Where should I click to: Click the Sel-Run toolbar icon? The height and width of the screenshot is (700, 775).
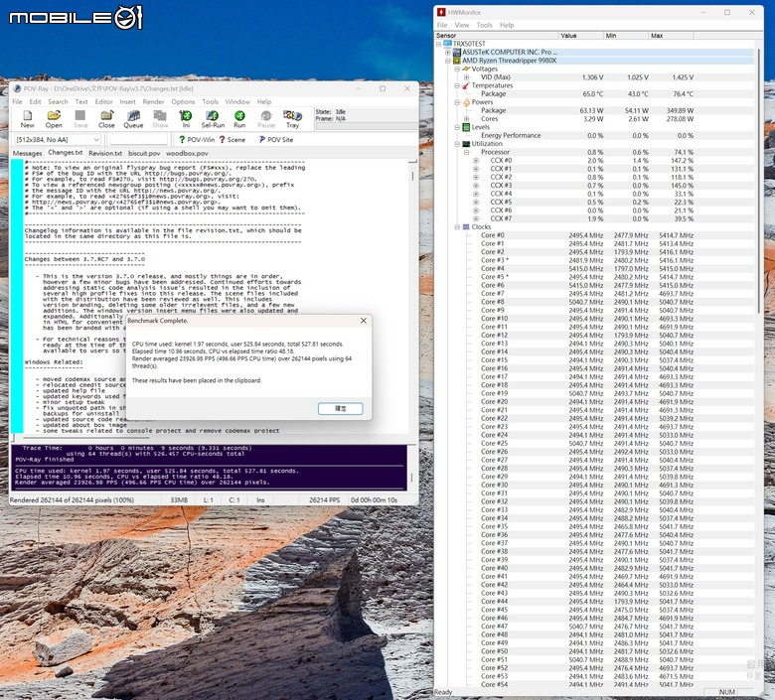pos(213,119)
